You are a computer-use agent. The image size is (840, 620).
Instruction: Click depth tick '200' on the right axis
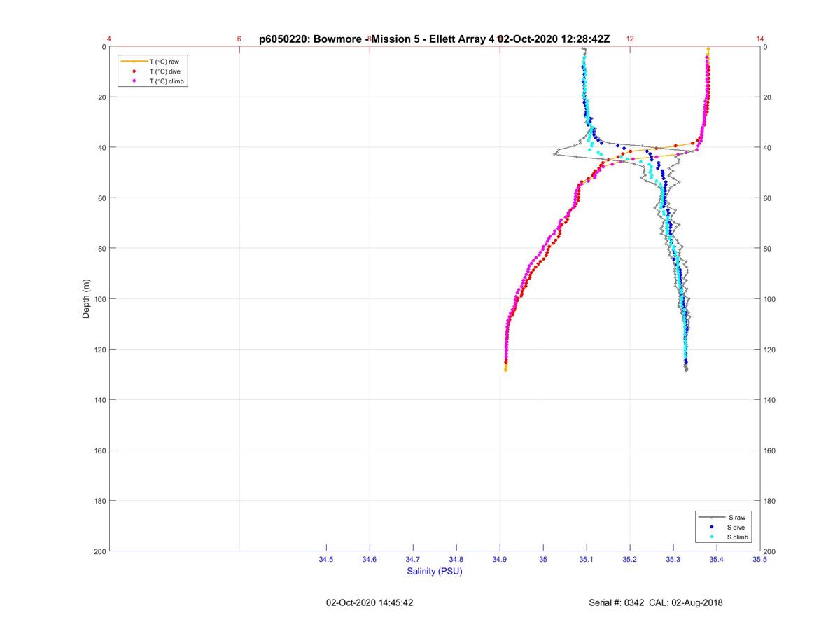(x=770, y=552)
